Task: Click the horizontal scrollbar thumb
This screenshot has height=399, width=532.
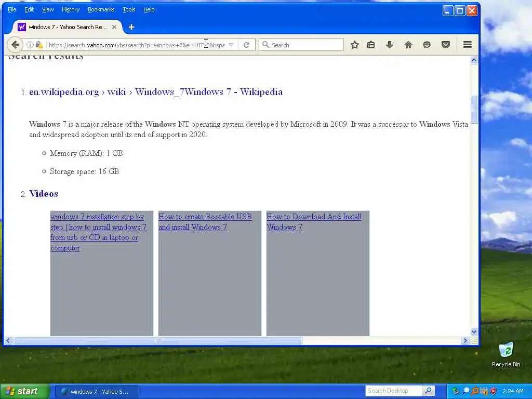Action: point(157,340)
